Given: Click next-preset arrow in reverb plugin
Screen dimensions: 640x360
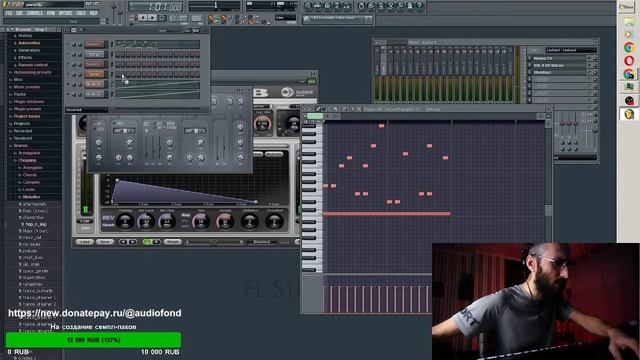Looking at the screenshot, I should tap(132, 242).
